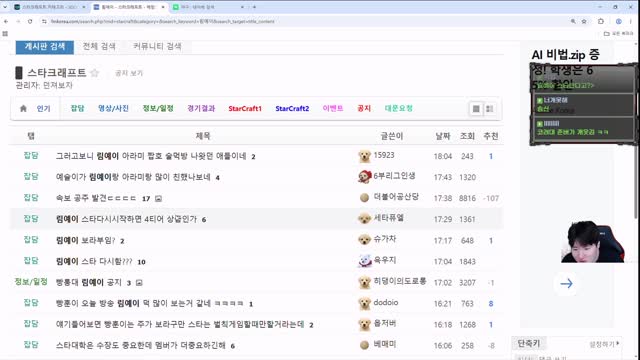640x360 pixels.
Task: Switch to the webzine view layout icon
Action: pyautogui.click(x=489, y=109)
